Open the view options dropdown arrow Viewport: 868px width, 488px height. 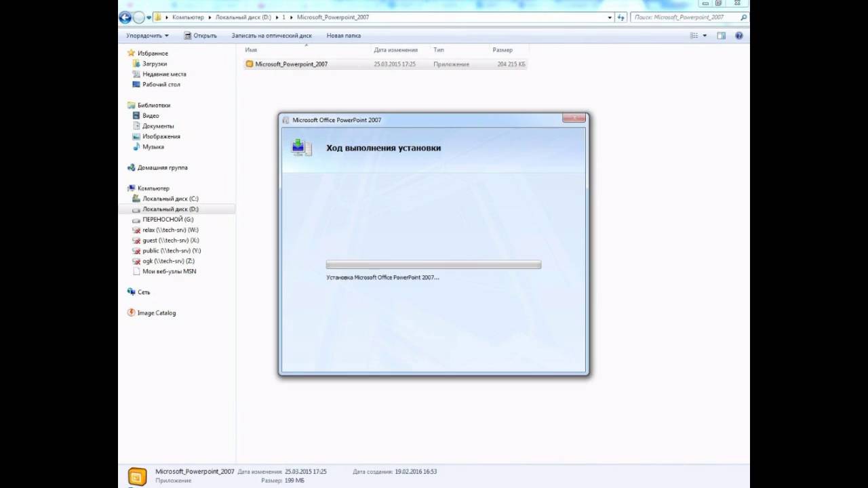(705, 35)
